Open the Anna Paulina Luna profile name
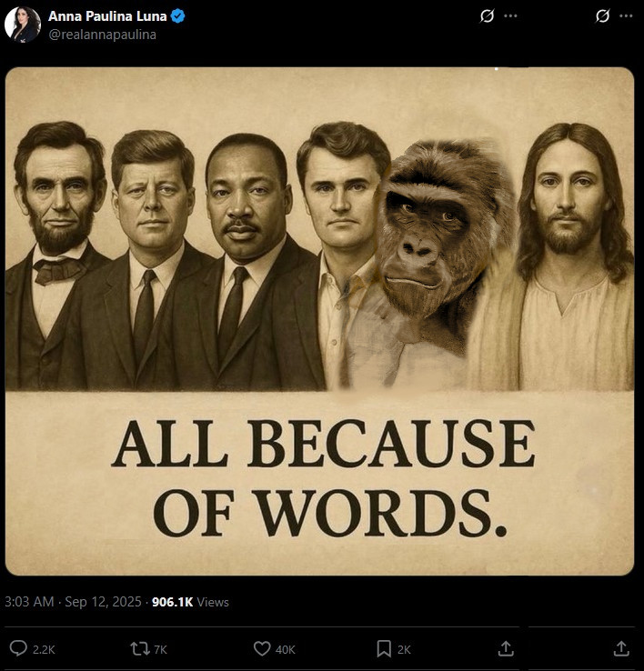The image size is (644, 671). pyautogui.click(x=106, y=16)
